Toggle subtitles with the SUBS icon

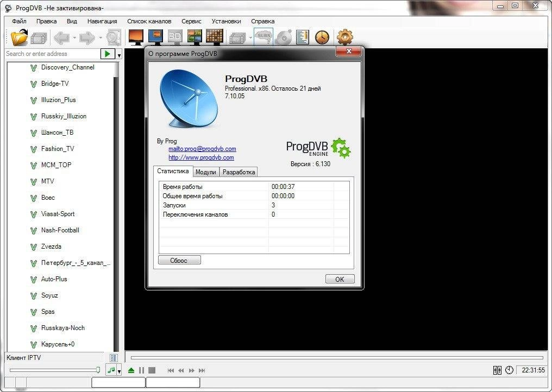tap(264, 36)
